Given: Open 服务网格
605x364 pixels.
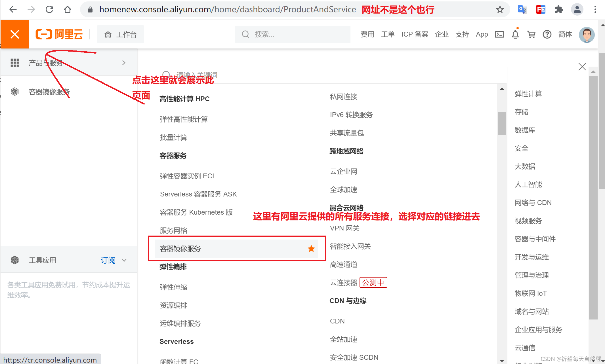Looking at the screenshot, I should coord(173,230).
